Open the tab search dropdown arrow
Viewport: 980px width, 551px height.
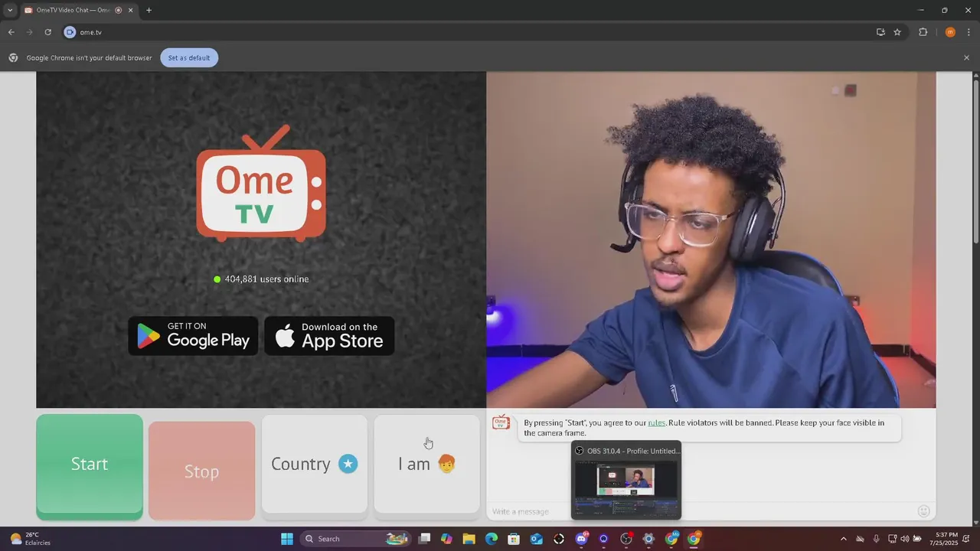(x=9, y=10)
